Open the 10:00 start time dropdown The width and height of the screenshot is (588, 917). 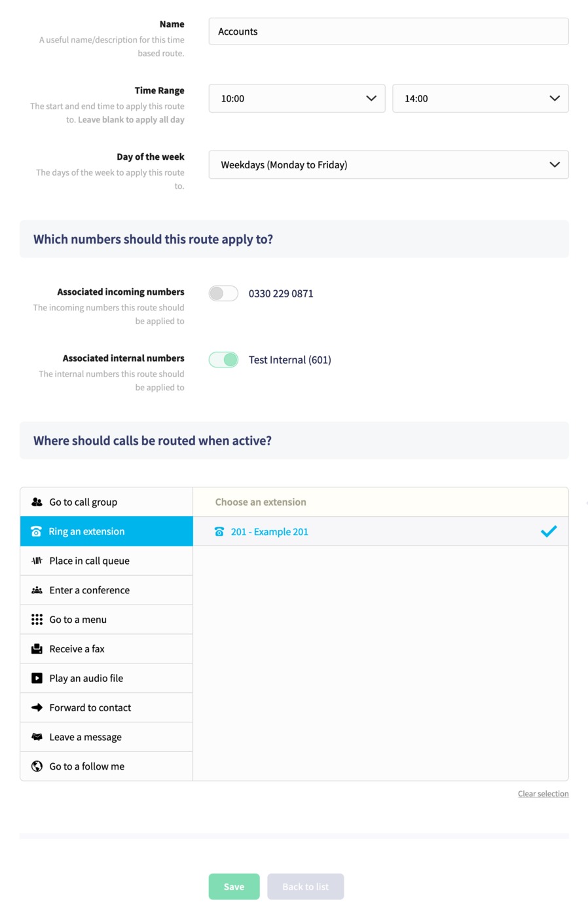coord(297,98)
